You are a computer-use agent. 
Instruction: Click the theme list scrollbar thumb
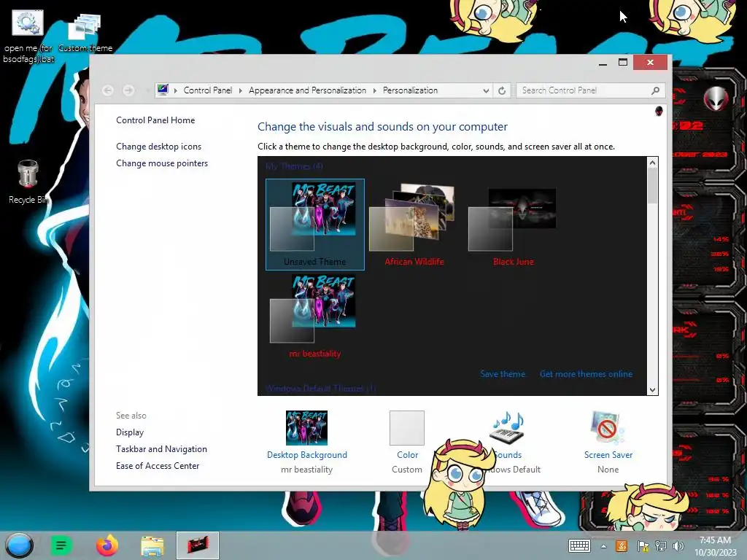652,186
